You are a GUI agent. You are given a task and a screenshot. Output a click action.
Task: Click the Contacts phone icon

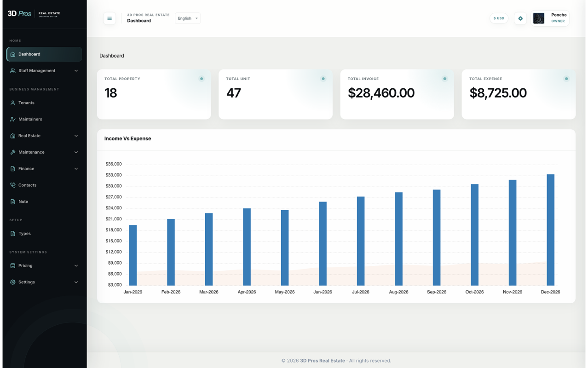[13, 185]
